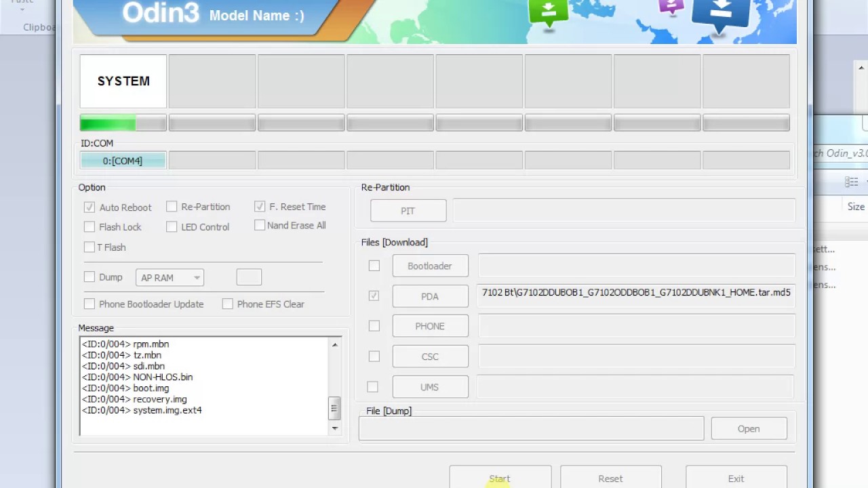Tick the checkbox next to UMS
Image resolution: width=868 pixels, height=488 pixels.
tap(372, 387)
